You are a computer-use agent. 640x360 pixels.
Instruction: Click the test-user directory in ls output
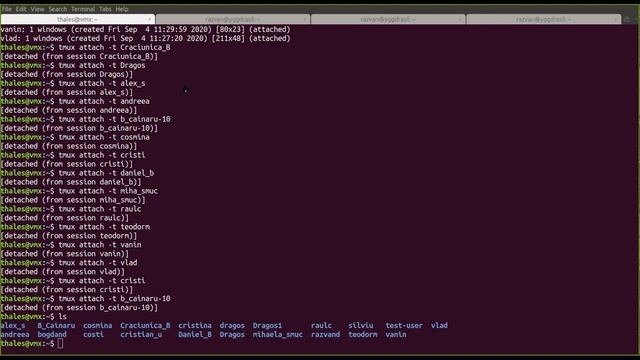404,326
